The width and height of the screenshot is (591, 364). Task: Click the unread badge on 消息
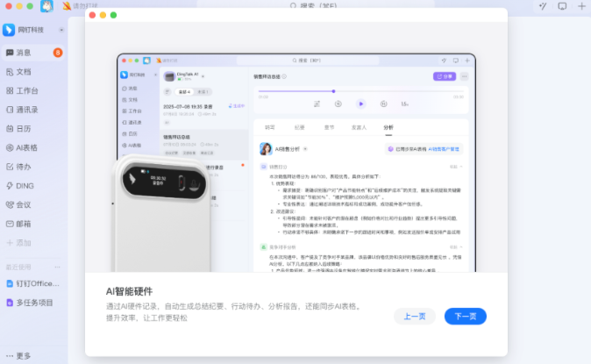click(x=58, y=53)
